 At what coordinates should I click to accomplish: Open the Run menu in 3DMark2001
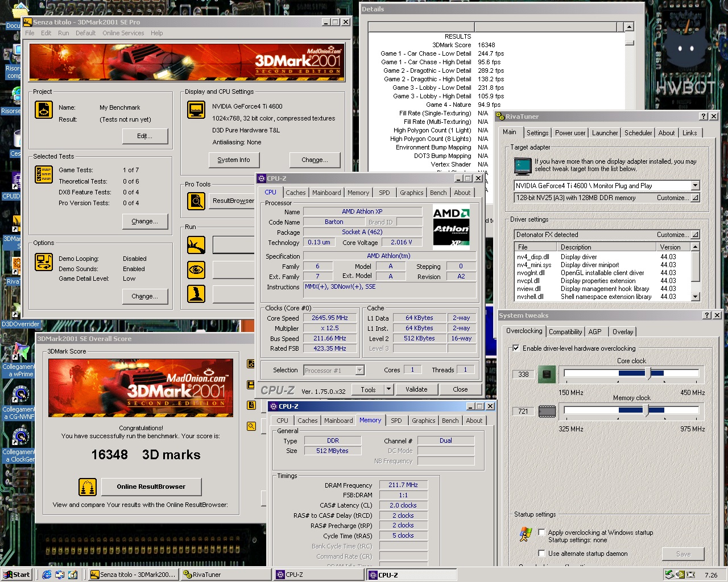64,33
